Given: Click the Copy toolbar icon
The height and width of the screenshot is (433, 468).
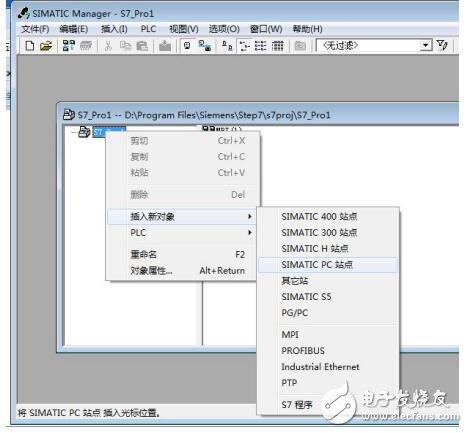Looking at the screenshot, I should coord(125,46).
